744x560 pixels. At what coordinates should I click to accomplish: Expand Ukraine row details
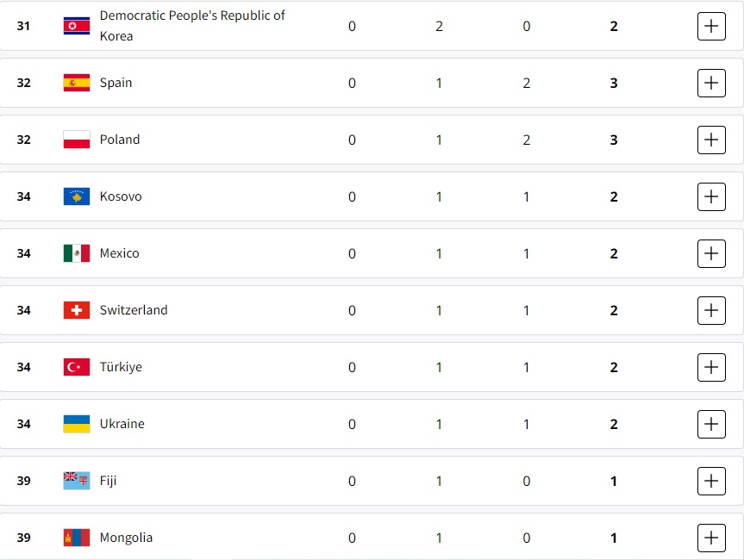711,425
